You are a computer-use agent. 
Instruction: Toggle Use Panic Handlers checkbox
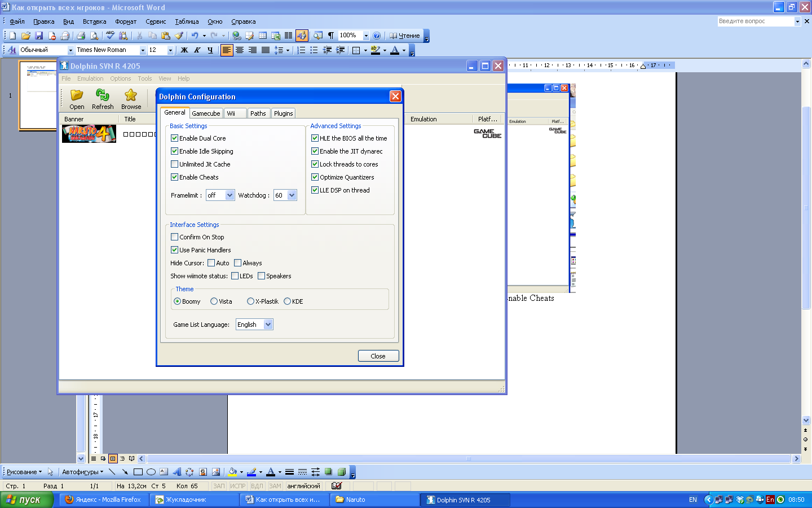pyautogui.click(x=175, y=250)
